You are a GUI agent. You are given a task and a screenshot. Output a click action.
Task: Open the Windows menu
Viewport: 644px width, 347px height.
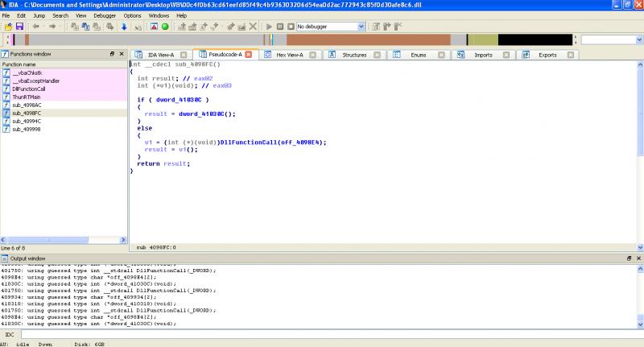pos(159,15)
